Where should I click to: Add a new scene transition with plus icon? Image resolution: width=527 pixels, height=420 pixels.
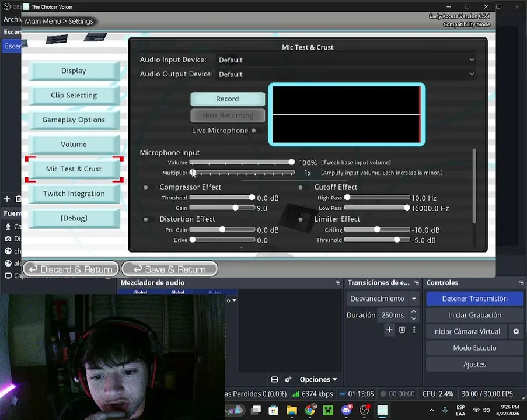(x=389, y=330)
